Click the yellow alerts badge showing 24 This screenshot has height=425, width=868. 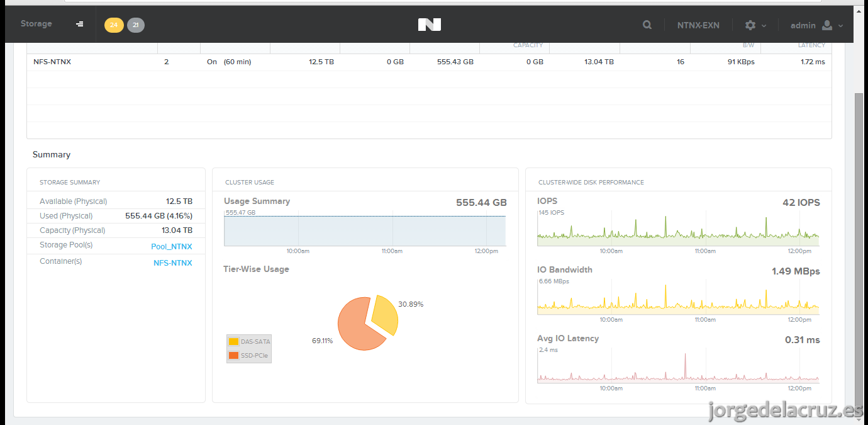click(x=114, y=25)
